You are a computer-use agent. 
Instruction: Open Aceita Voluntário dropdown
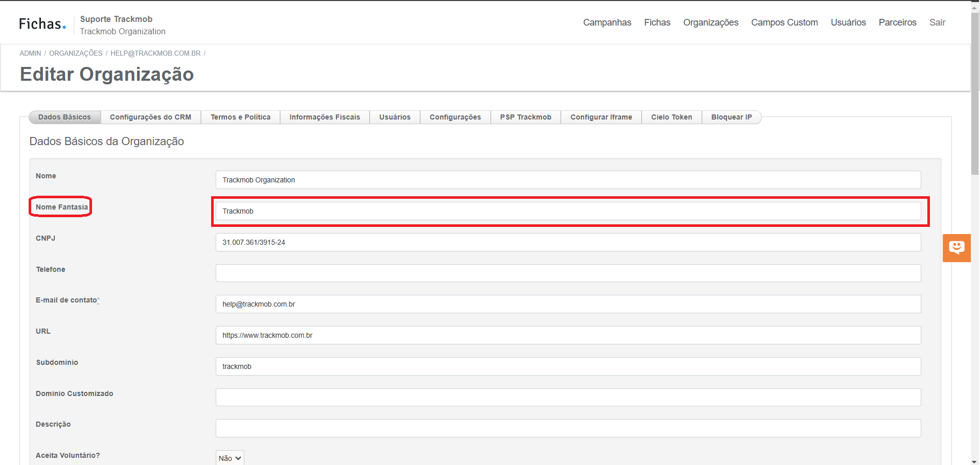click(230, 458)
